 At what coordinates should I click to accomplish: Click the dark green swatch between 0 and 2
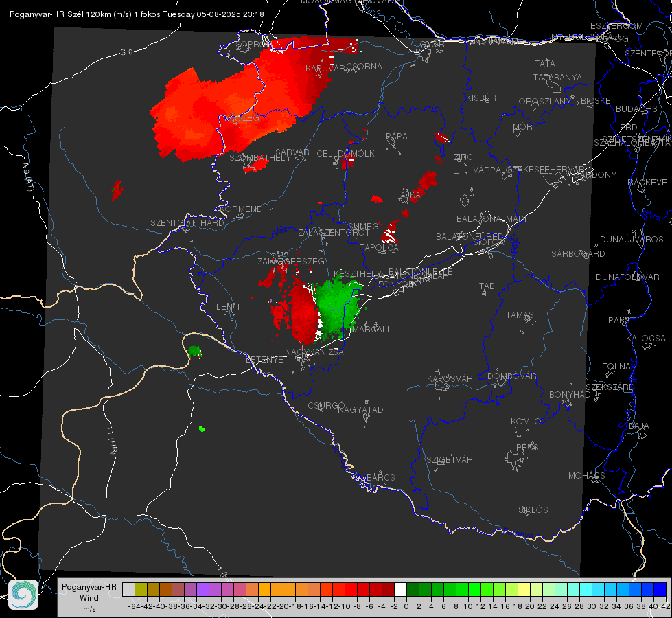(413, 589)
